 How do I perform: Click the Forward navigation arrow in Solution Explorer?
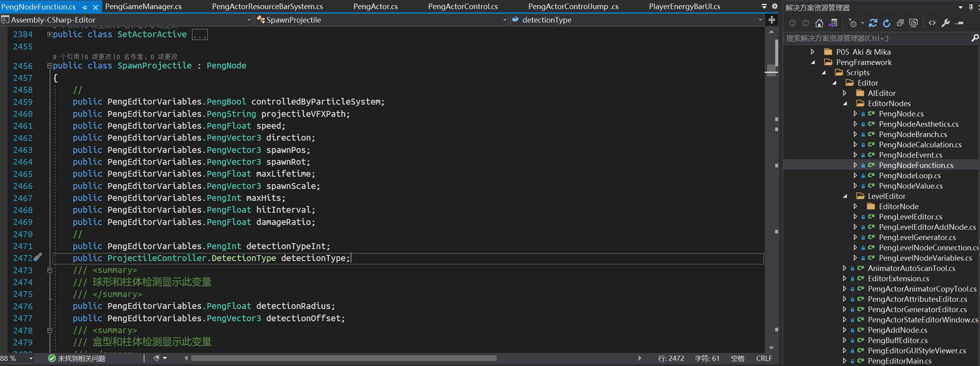tap(806, 23)
